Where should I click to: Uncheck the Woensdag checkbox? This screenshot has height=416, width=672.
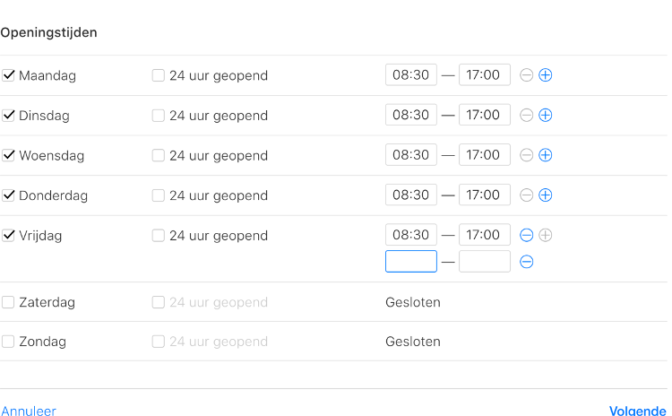click(9, 155)
